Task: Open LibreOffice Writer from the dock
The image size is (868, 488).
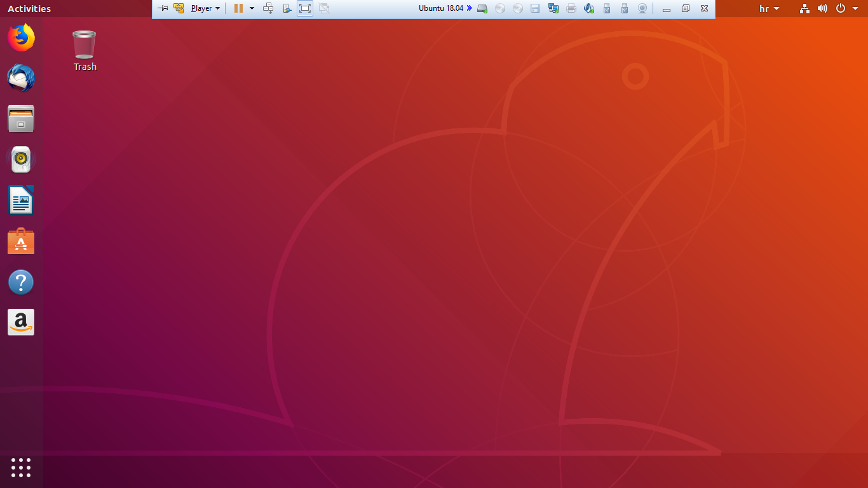Action: click(21, 200)
